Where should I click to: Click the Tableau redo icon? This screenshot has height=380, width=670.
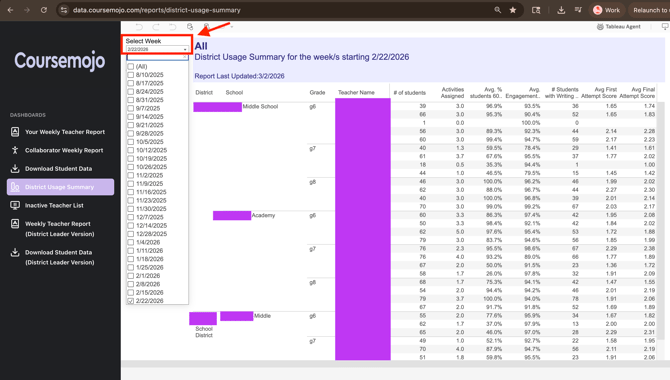[x=156, y=27]
